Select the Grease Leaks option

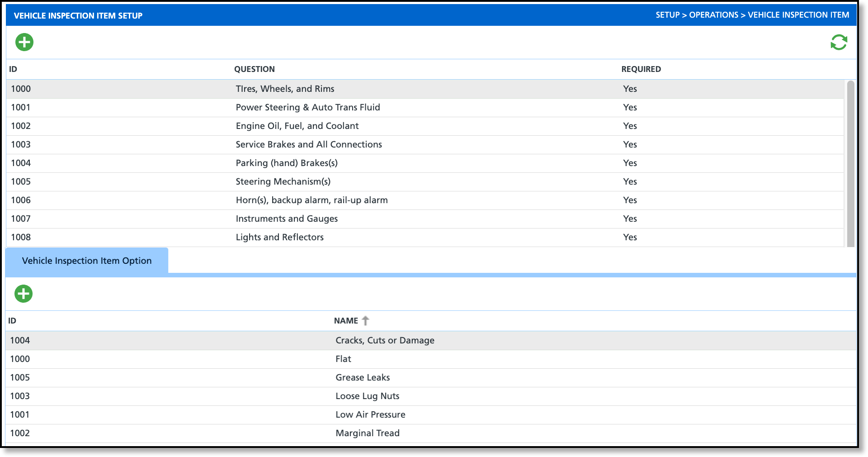point(431,378)
